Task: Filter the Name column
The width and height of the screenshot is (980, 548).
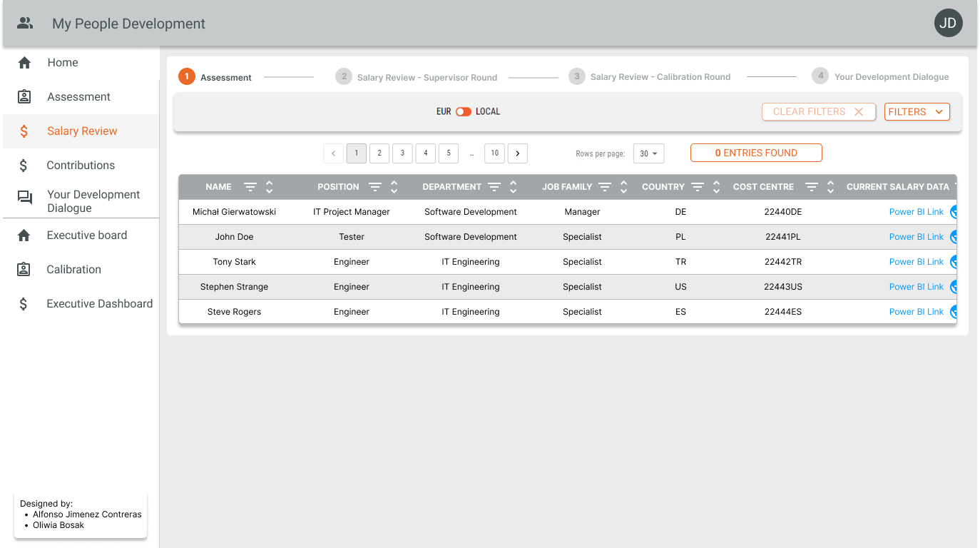Action: coord(250,187)
